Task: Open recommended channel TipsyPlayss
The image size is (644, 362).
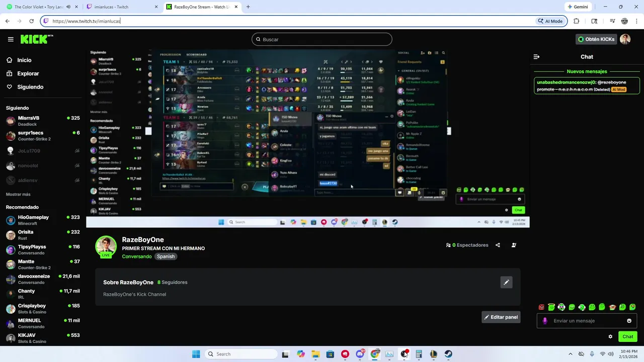Action: pyautogui.click(x=43, y=250)
